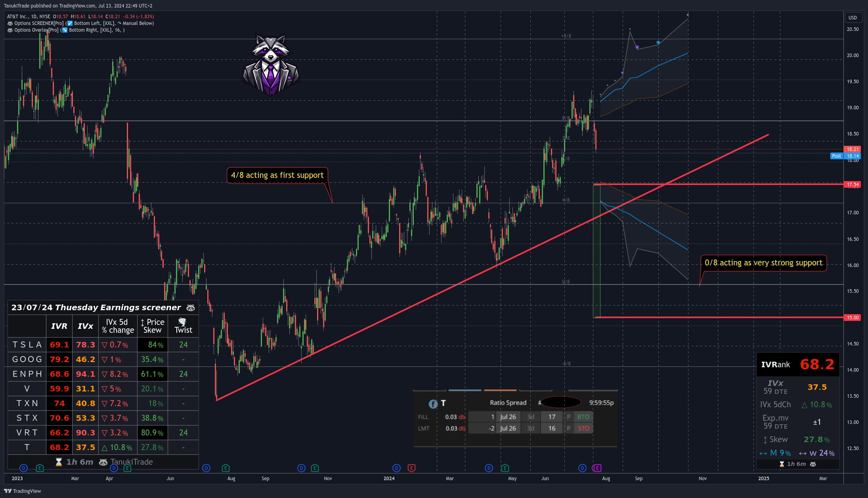Click the dividend marker between Jun and Aug 2023
Screen dimensions: 868x498
tap(206, 468)
